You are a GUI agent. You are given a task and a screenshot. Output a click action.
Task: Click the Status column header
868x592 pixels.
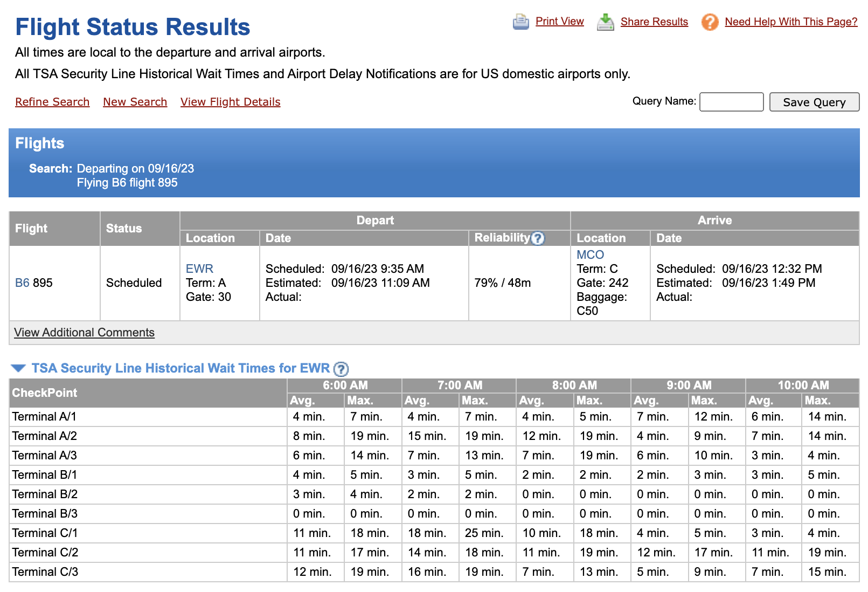[x=124, y=228]
